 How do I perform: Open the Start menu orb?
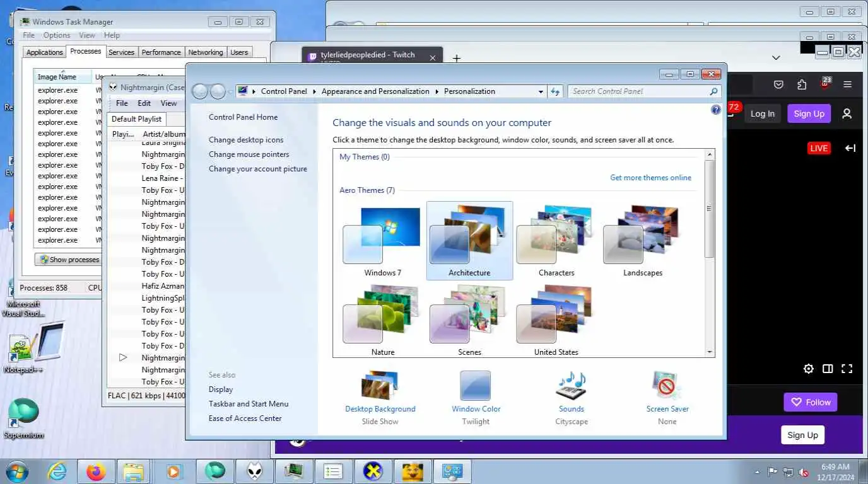pyautogui.click(x=17, y=471)
